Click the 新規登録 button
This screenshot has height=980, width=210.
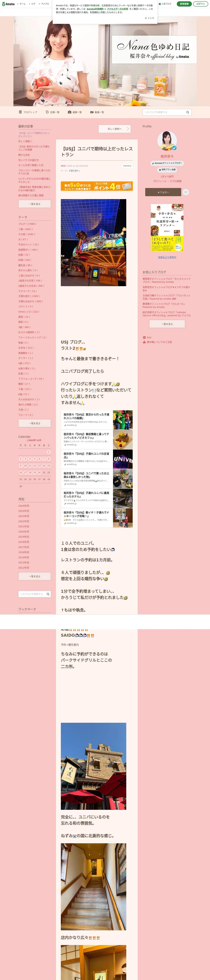184,4
